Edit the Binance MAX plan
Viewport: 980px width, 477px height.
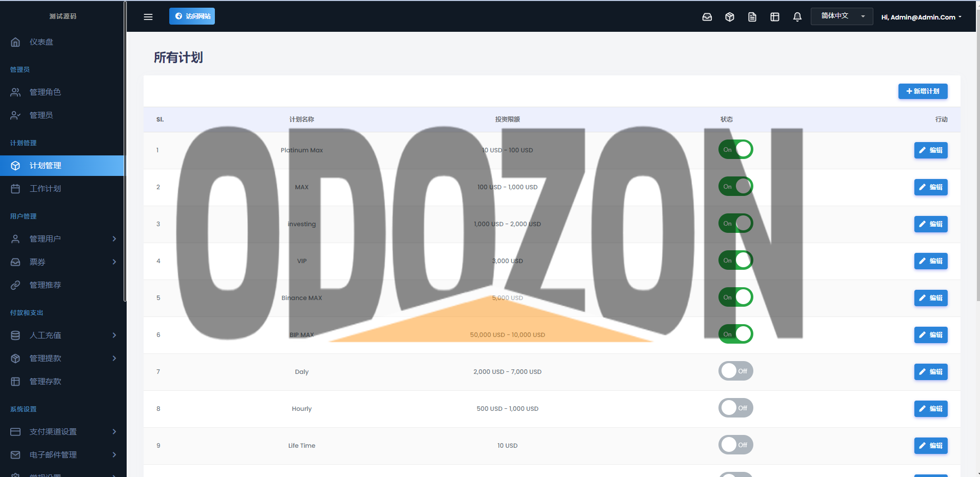coord(931,298)
